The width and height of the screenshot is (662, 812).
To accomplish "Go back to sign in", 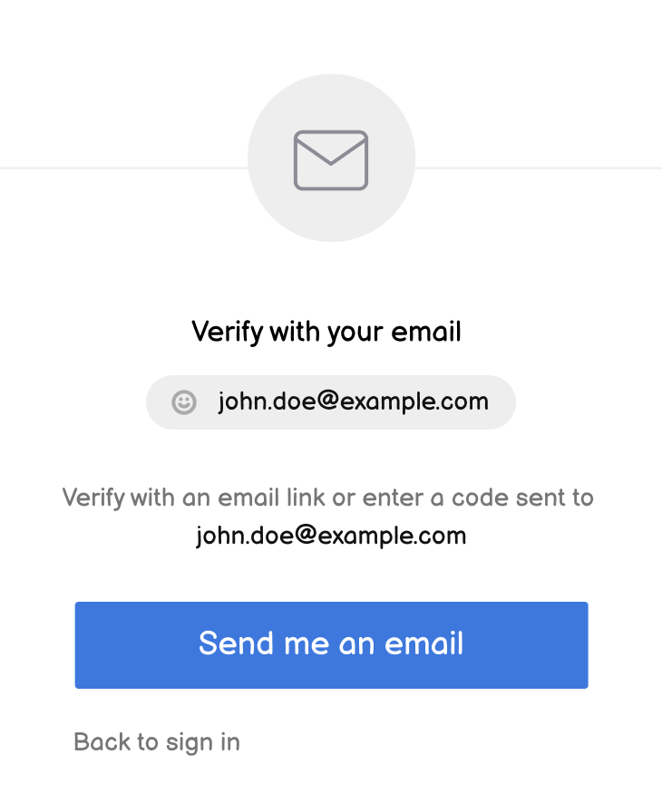I will (x=157, y=742).
